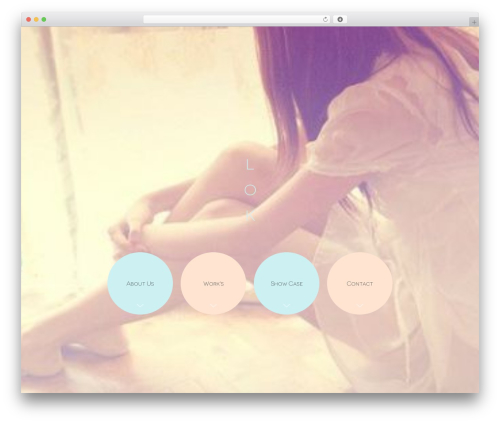500x423 pixels.
Task: Click the dark round toolbar icon beside the address bar
Action: pyautogui.click(x=340, y=20)
